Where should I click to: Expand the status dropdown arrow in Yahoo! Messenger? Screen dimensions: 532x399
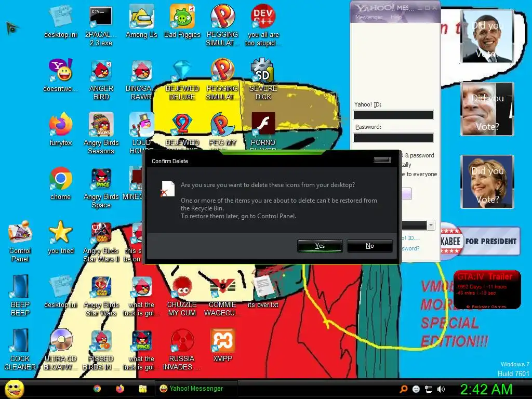[431, 225]
